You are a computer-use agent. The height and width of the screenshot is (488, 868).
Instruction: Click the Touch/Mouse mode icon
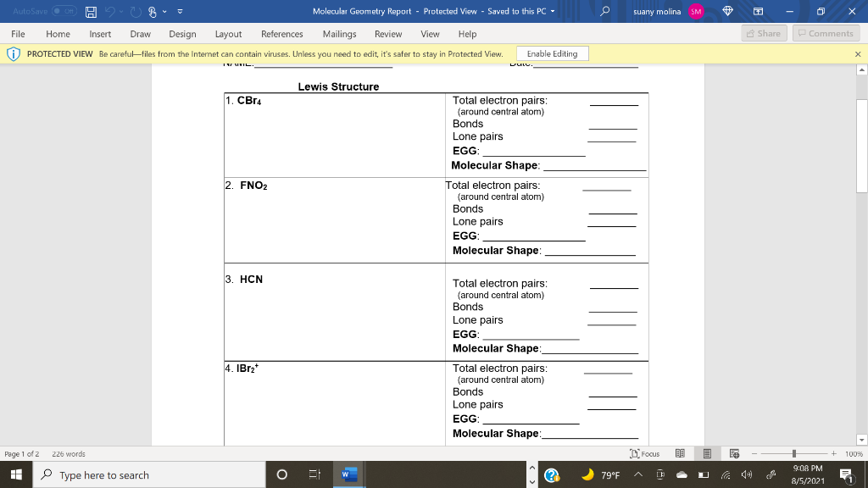tap(153, 11)
